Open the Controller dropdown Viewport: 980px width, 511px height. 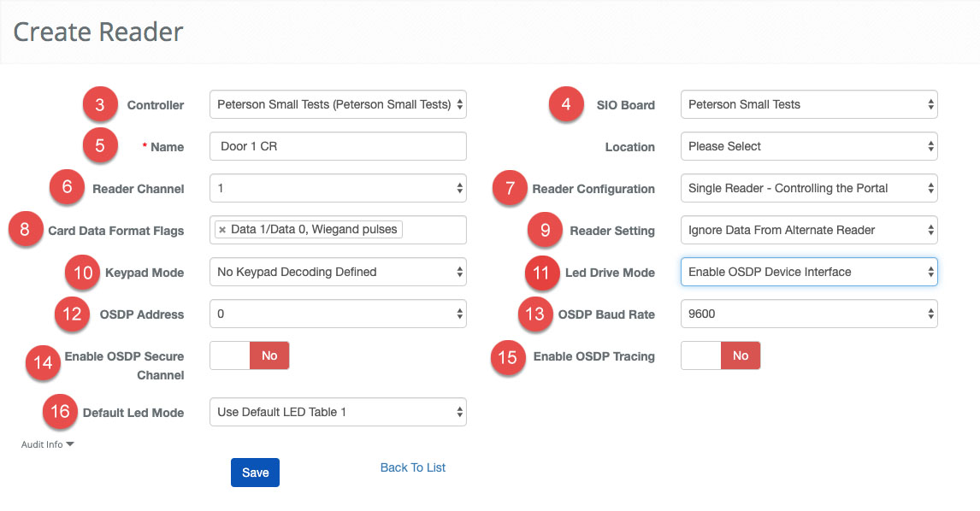point(338,105)
